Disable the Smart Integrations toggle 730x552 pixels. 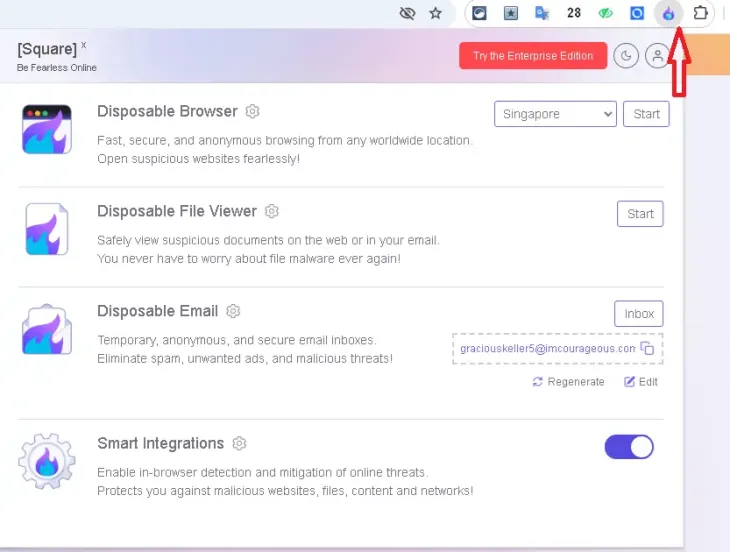click(x=629, y=446)
